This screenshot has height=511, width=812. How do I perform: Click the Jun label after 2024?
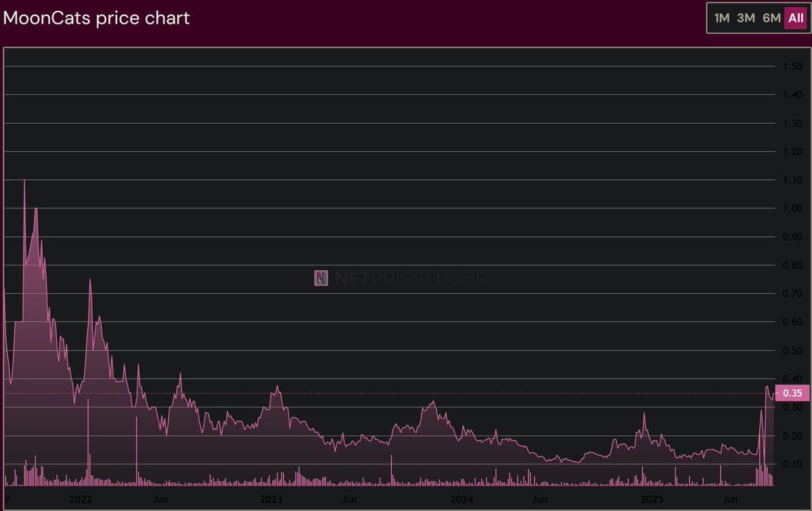point(539,499)
